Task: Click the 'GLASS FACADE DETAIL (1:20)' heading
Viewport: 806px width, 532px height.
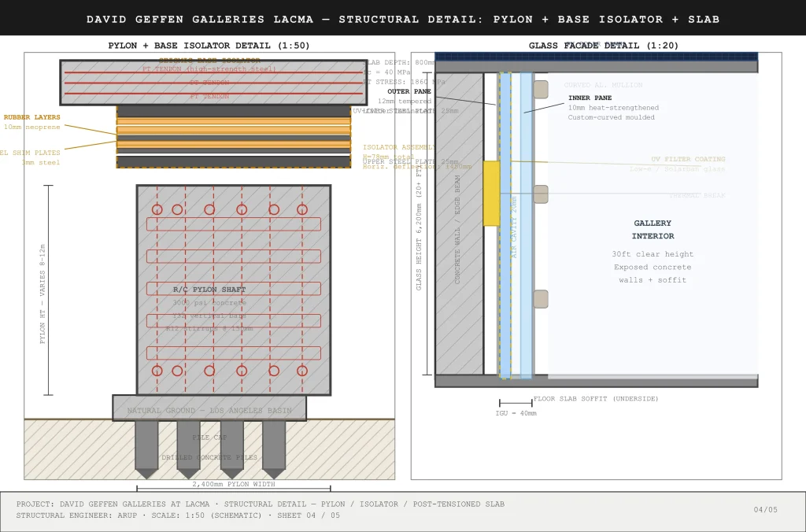Action: 604,45
